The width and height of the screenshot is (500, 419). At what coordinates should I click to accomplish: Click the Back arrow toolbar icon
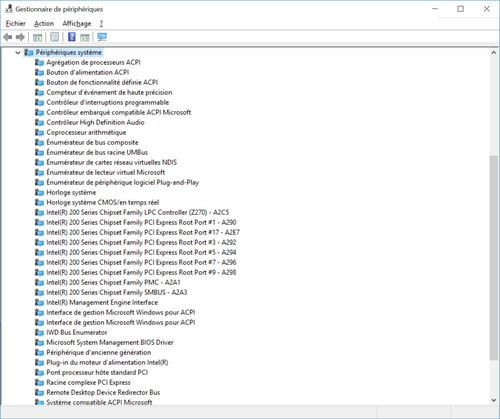pos(8,37)
